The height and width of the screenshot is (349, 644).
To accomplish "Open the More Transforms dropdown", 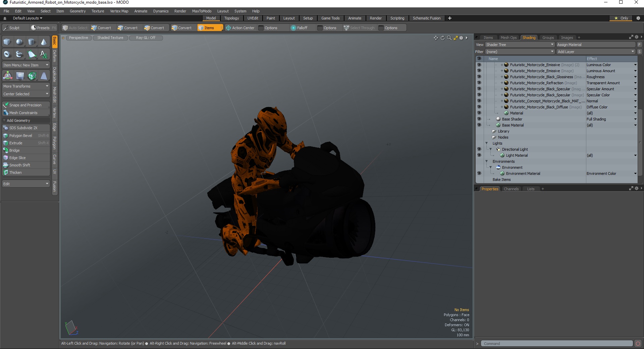I will click(x=26, y=86).
